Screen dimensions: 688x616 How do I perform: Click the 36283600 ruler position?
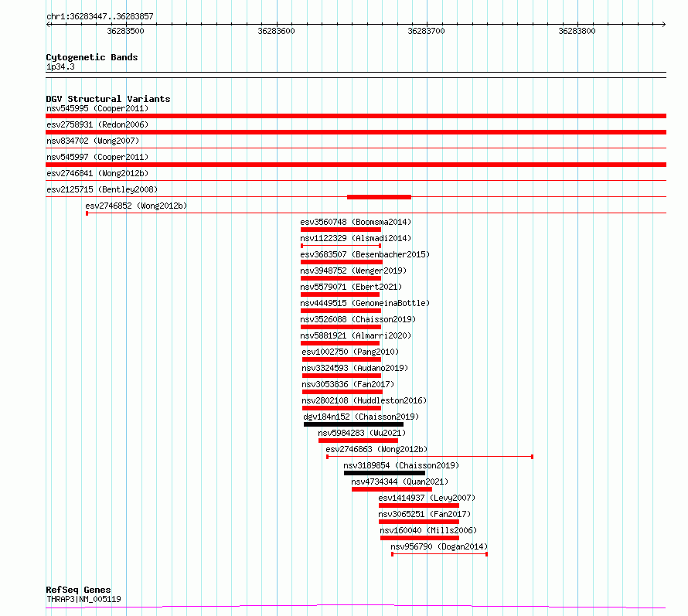pyautogui.click(x=277, y=31)
